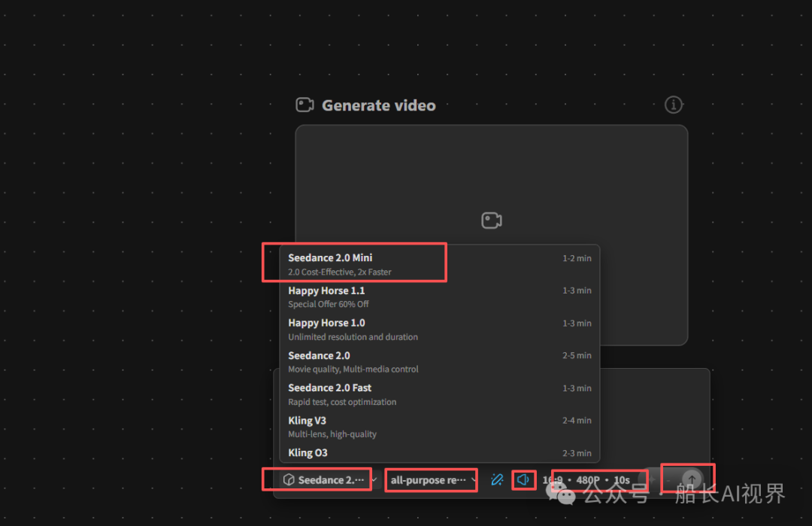Click 'Special Offer 60% Off' text
The image size is (812, 526).
pyautogui.click(x=329, y=304)
